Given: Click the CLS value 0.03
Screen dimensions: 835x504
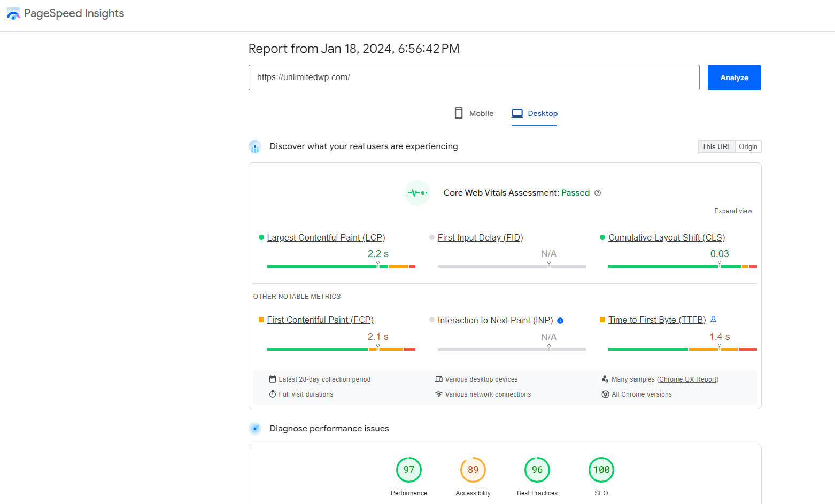Looking at the screenshot, I should [720, 254].
